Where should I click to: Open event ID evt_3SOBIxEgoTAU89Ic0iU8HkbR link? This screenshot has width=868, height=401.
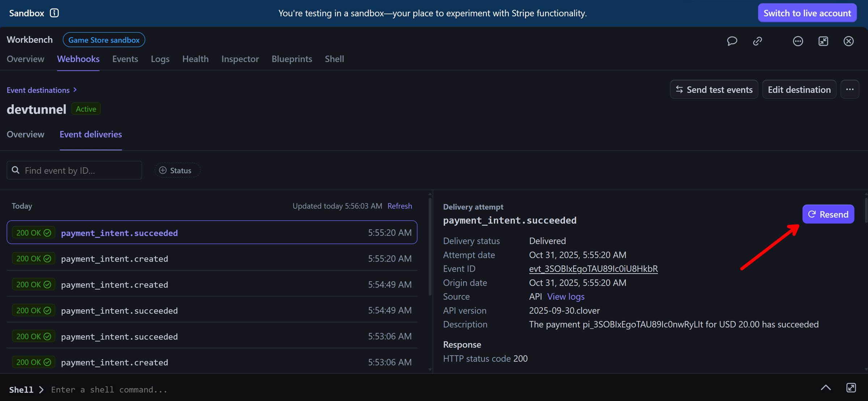pyautogui.click(x=593, y=268)
